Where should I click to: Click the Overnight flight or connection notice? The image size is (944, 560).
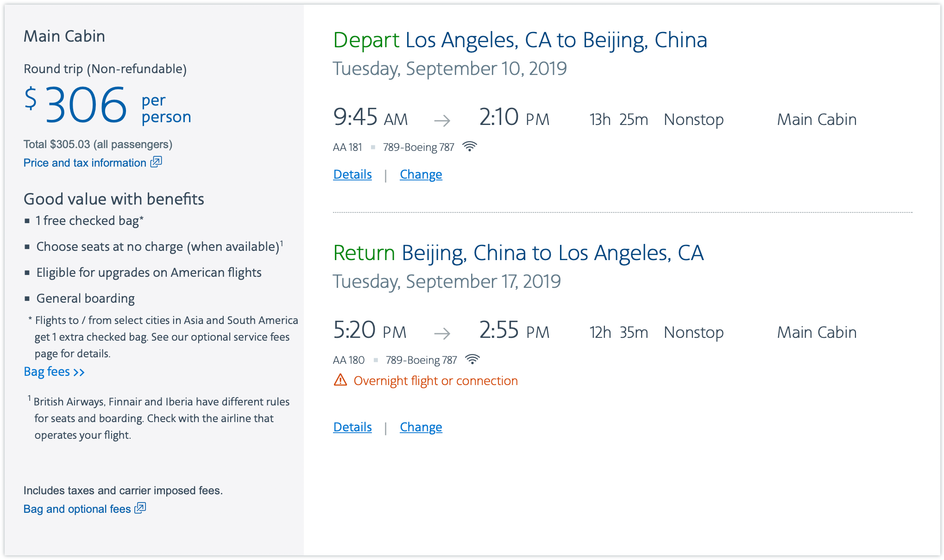435,381
